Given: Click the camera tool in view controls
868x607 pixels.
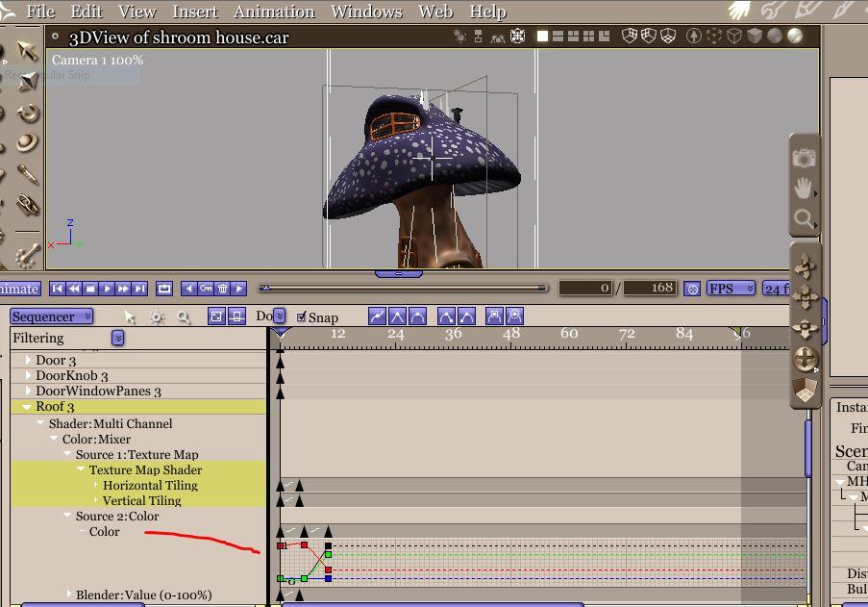Looking at the screenshot, I should [x=804, y=158].
